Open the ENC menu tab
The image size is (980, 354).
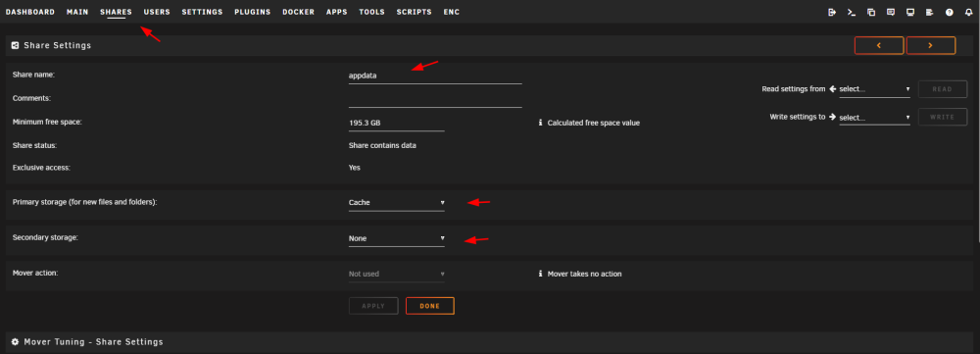pos(451,12)
